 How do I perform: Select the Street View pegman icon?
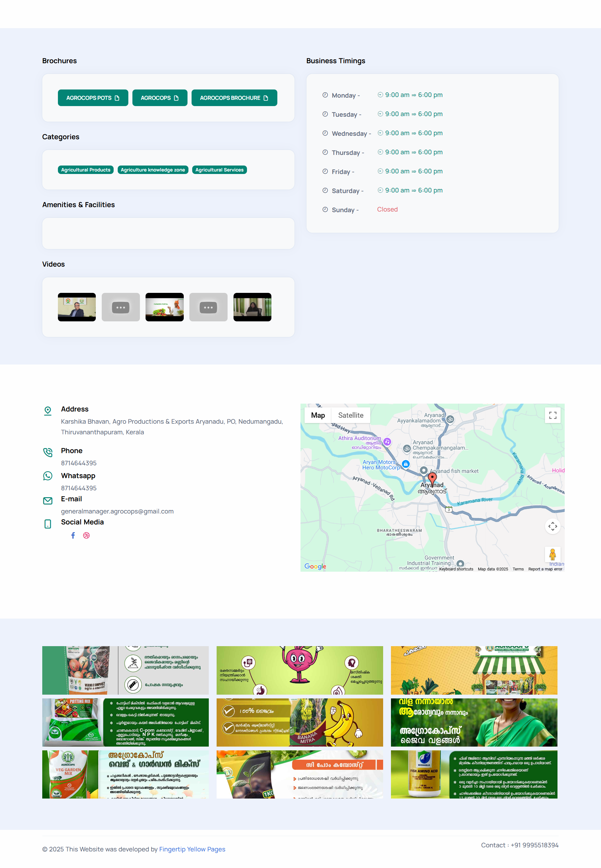pyautogui.click(x=552, y=554)
